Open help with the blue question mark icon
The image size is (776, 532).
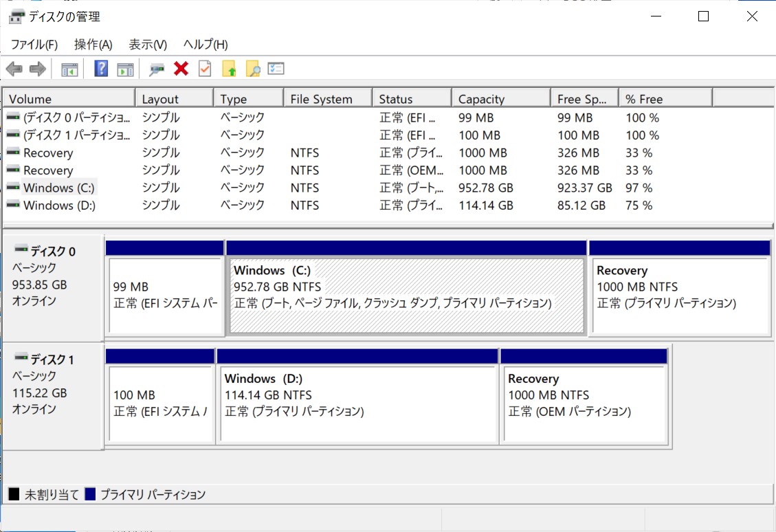101,68
